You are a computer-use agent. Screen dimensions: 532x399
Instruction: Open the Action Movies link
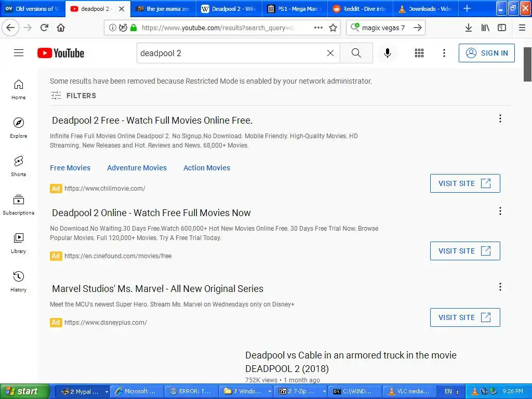click(x=207, y=168)
